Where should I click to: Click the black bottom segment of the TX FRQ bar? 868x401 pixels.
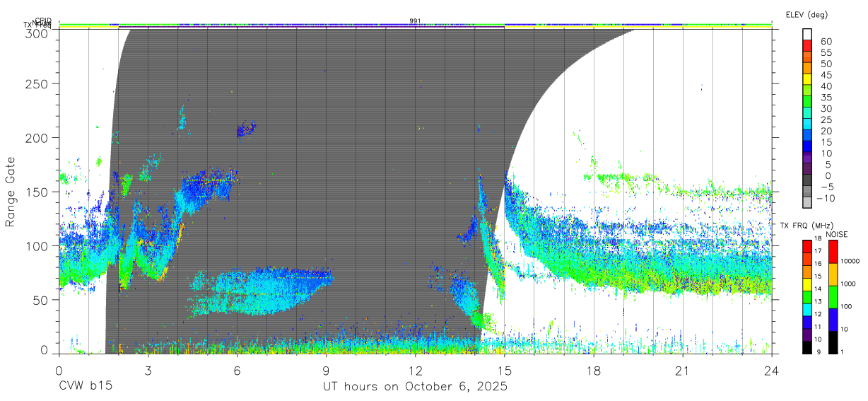click(809, 348)
